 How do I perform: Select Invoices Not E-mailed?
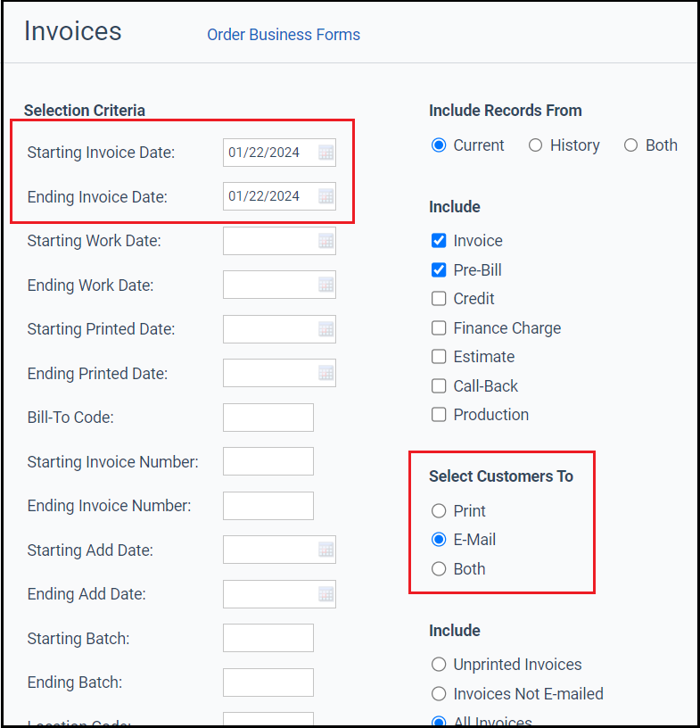pyautogui.click(x=438, y=693)
